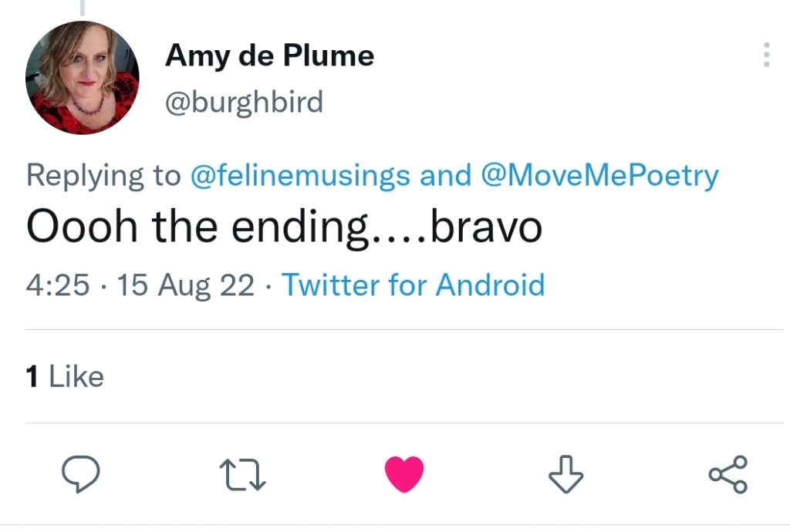Reply to Amy de Plume's tweet

(81, 473)
